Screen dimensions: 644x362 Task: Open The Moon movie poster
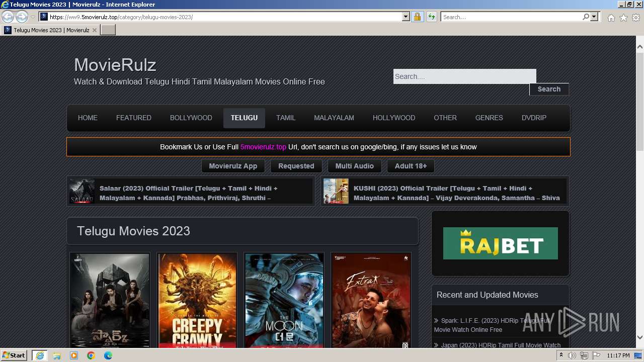coord(284,301)
